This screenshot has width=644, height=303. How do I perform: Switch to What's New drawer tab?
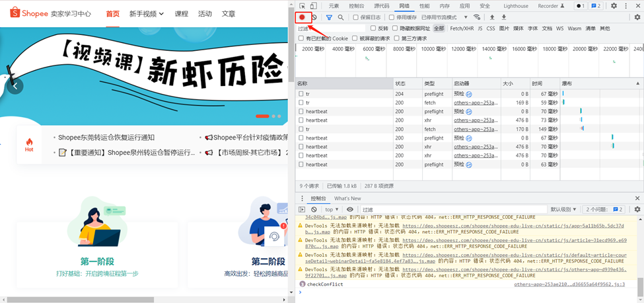tap(347, 198)
